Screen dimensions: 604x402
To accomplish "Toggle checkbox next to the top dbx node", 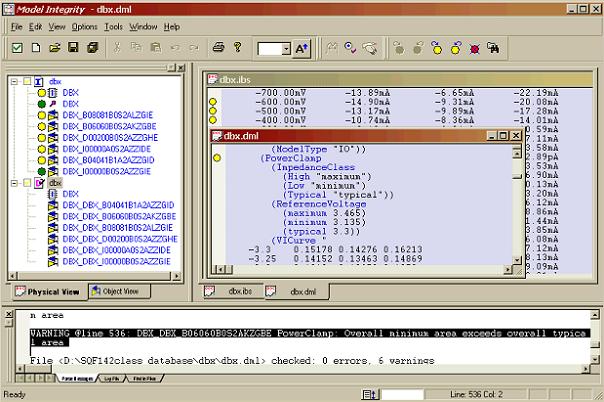I will coord(27,81).
